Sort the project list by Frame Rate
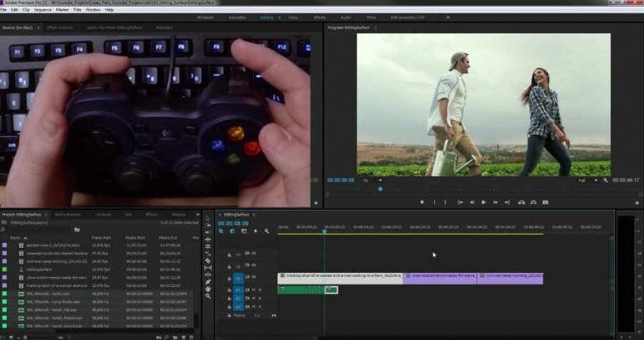This screenshot has width=644, height=340. [x=101, y=238]
